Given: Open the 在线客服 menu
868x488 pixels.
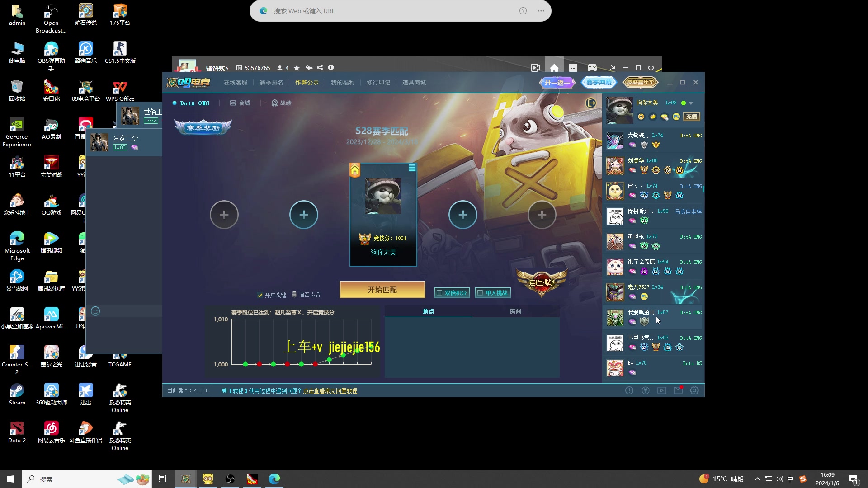Looking at the screenshot, I should click(236, 82).
